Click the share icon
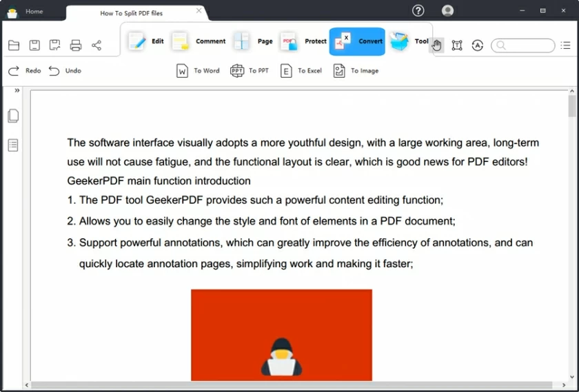This screenshot has height=392, width=579. (96, 45)
